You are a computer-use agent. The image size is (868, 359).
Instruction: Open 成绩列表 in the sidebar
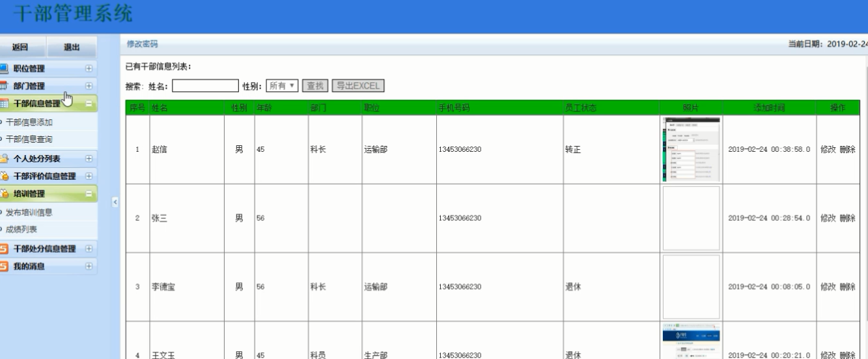click(21, 229)
